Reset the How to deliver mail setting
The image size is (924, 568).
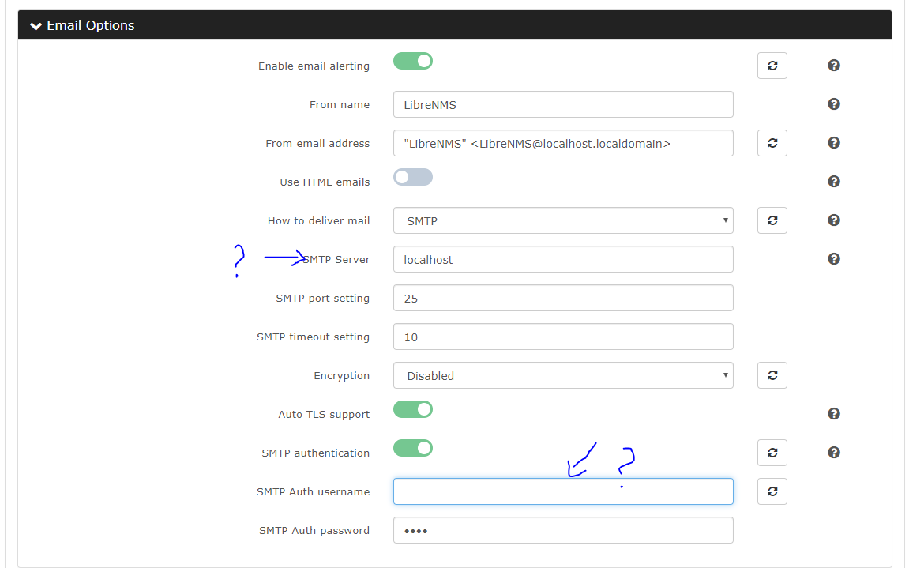tap(772, 220)
